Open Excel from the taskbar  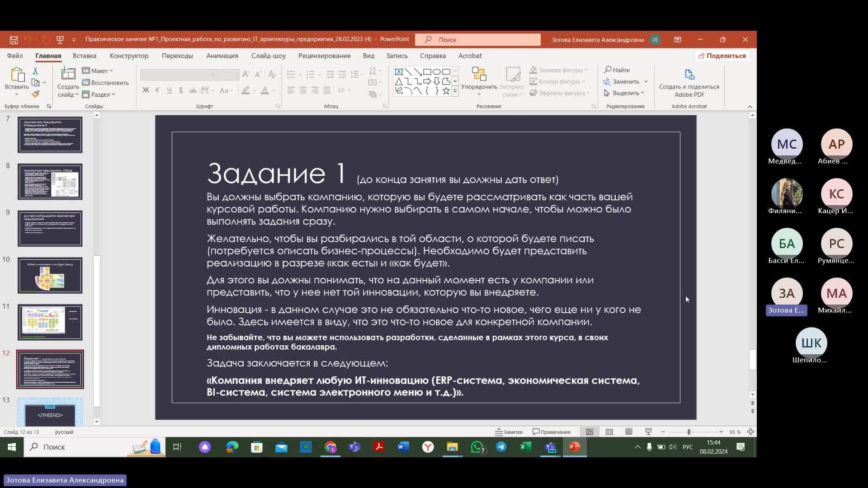(x=525, y=447)
